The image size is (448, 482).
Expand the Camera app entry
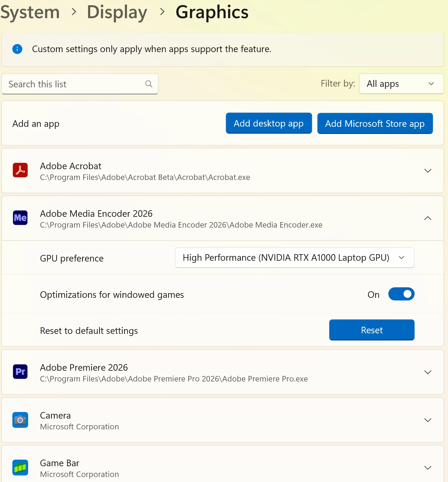pyautogui.click(x=428, y=420)
